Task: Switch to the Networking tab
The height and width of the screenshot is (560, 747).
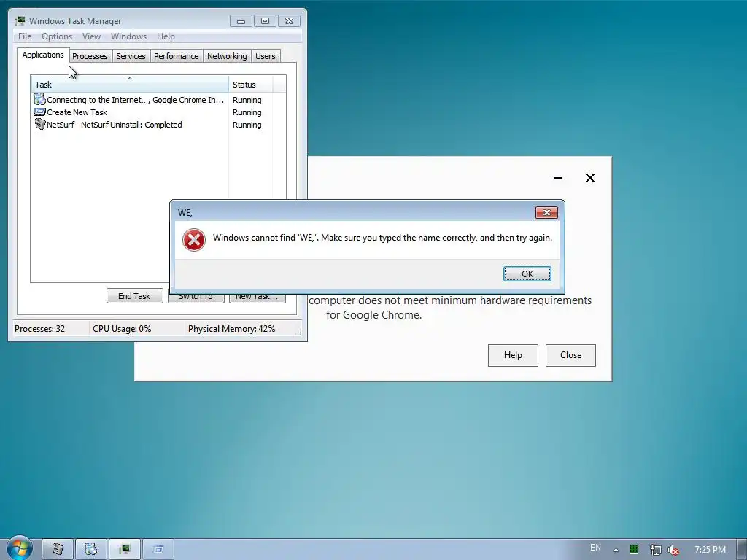Action: (x=227, y=56)
